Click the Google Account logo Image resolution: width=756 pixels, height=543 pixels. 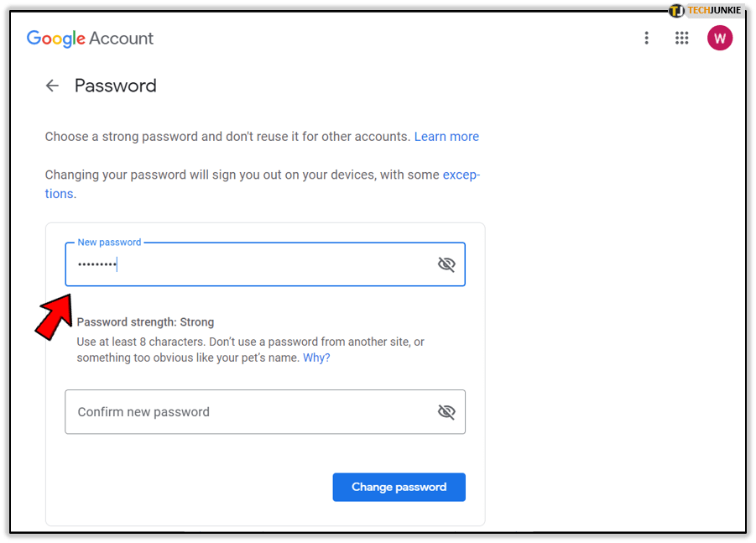(91, 38)
